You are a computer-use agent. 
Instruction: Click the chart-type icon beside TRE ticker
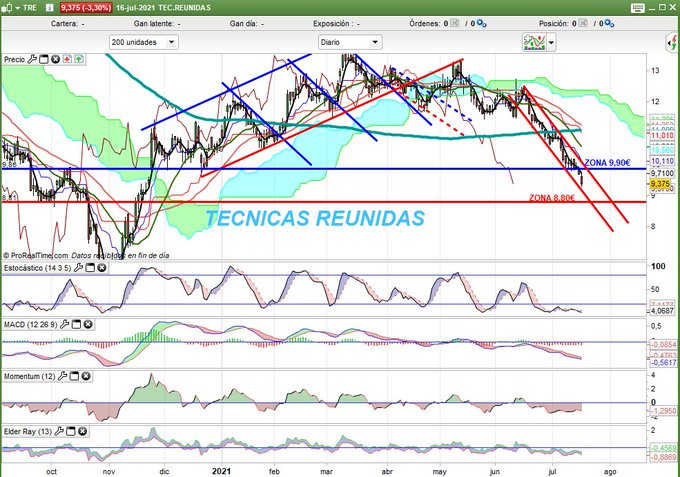7,7
